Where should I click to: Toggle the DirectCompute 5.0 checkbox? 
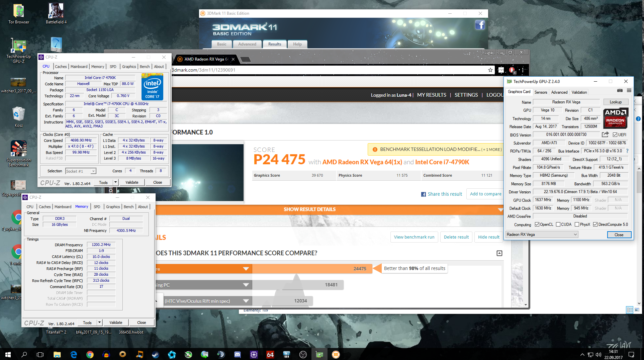point(595,224)
